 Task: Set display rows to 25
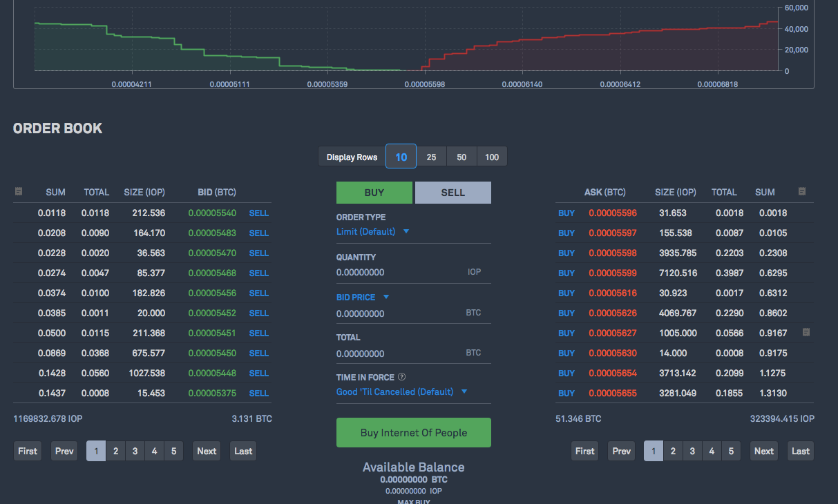(x=431, y=157)
